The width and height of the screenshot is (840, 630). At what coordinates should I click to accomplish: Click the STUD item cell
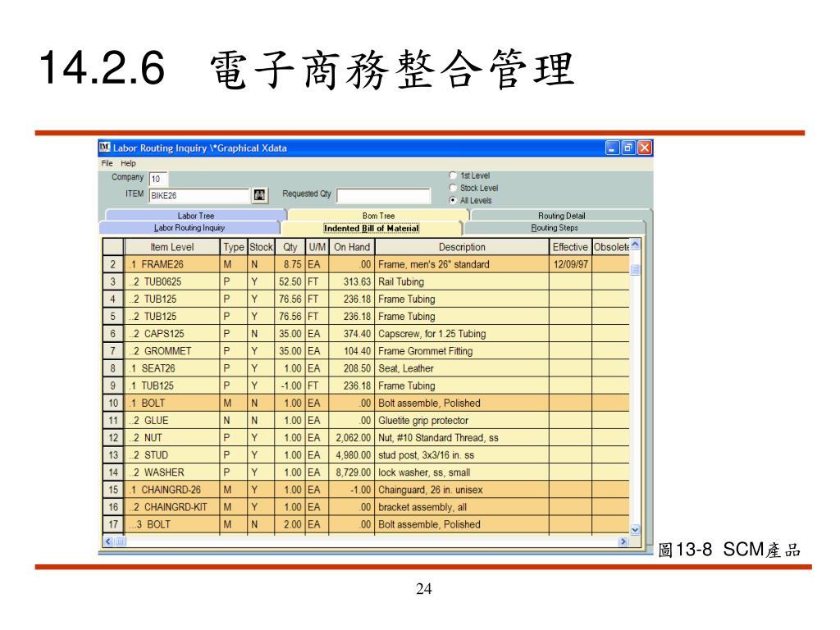click(x=172, y=454)
